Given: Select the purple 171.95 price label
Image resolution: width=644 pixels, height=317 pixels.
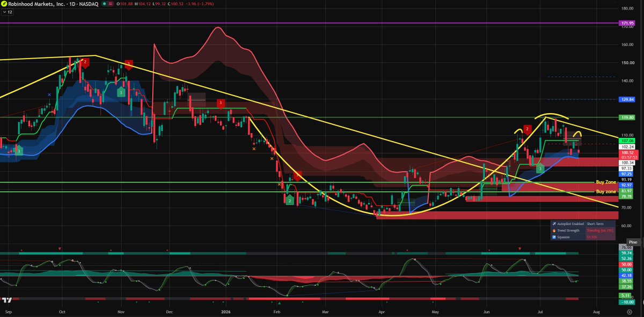Looking at the screenshot, I should 627,24.
